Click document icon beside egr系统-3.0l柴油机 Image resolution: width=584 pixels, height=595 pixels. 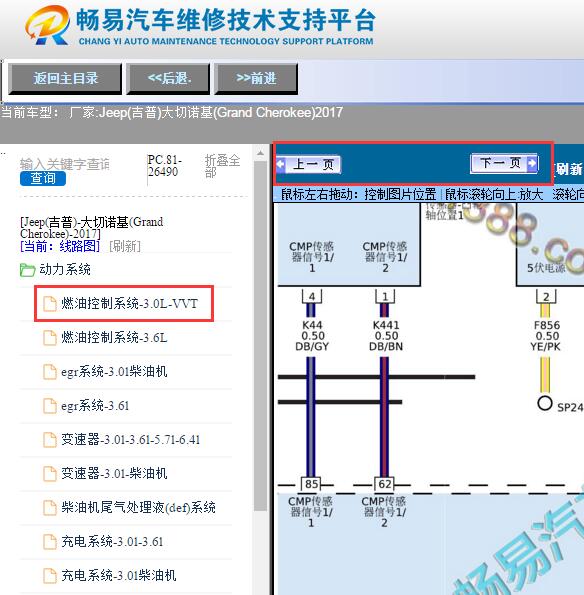(50, 372)
